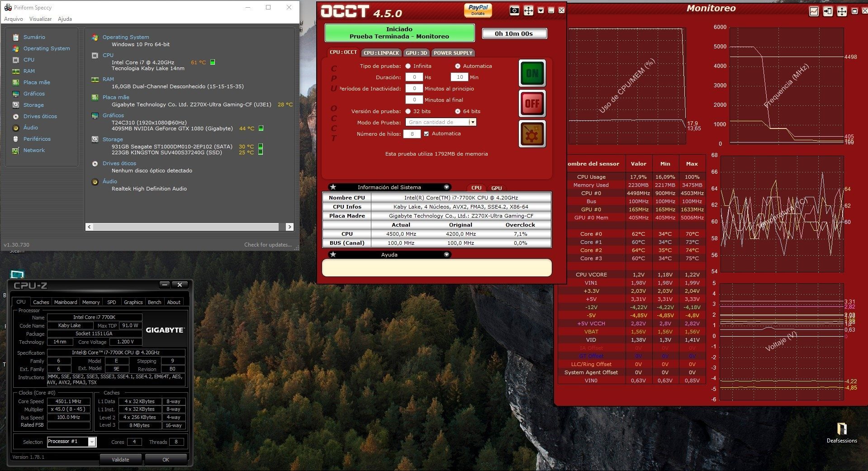Collapse Información del Sistema with arrow
The height and width of the screenshot is (471, 868).
(x=446, y=187)
